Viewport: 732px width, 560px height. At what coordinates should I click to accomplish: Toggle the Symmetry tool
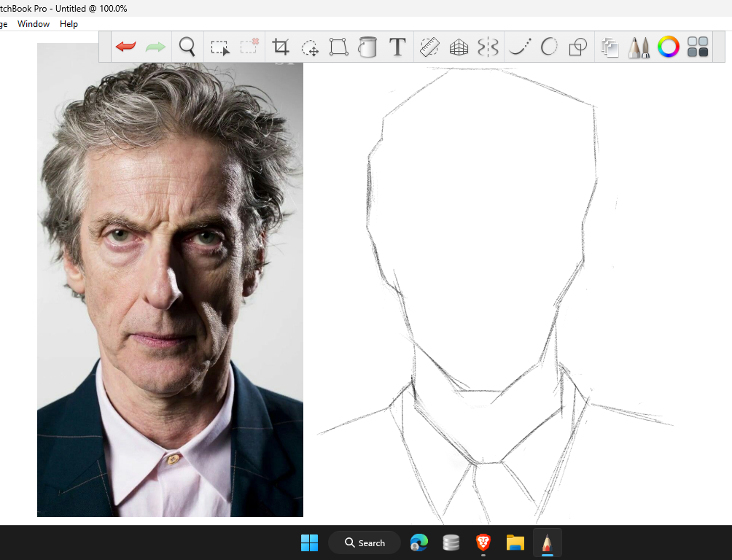point(488,47)
